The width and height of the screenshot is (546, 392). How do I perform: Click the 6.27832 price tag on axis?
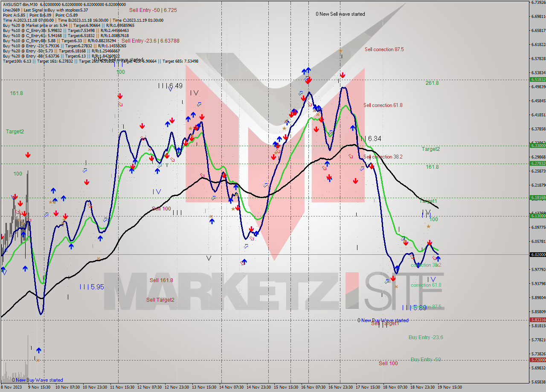coord(537,163)
